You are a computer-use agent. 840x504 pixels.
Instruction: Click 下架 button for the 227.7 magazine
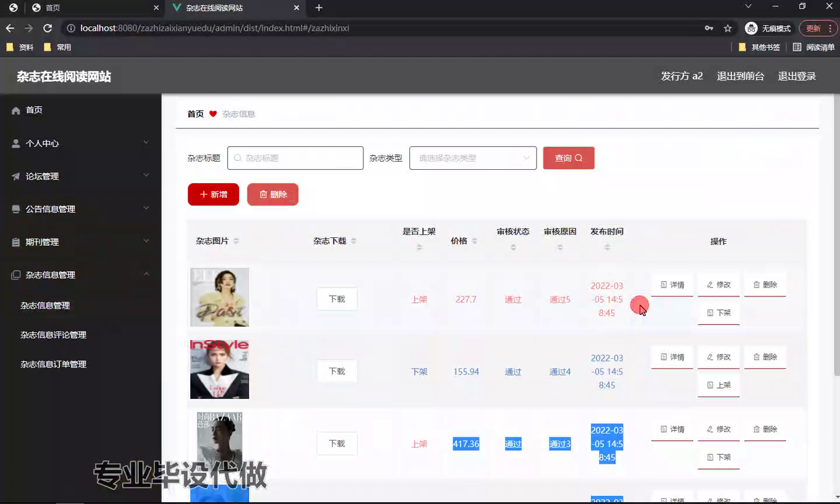[x=719, y=313]
